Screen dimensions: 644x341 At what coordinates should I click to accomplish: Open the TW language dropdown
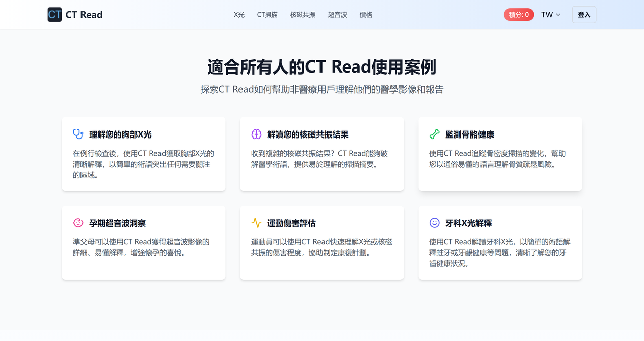click(551, 15)
